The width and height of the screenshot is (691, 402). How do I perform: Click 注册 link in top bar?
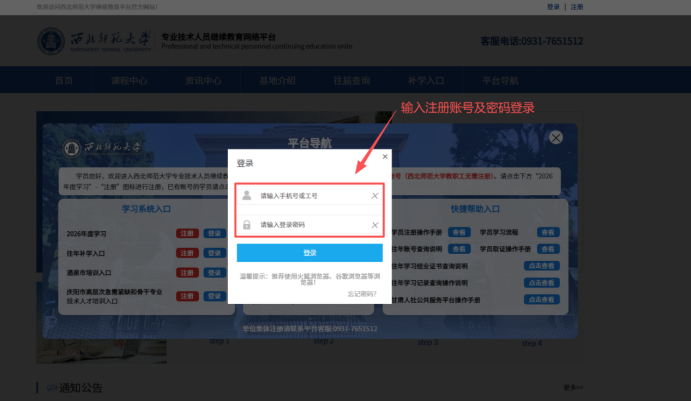point(577,7)
